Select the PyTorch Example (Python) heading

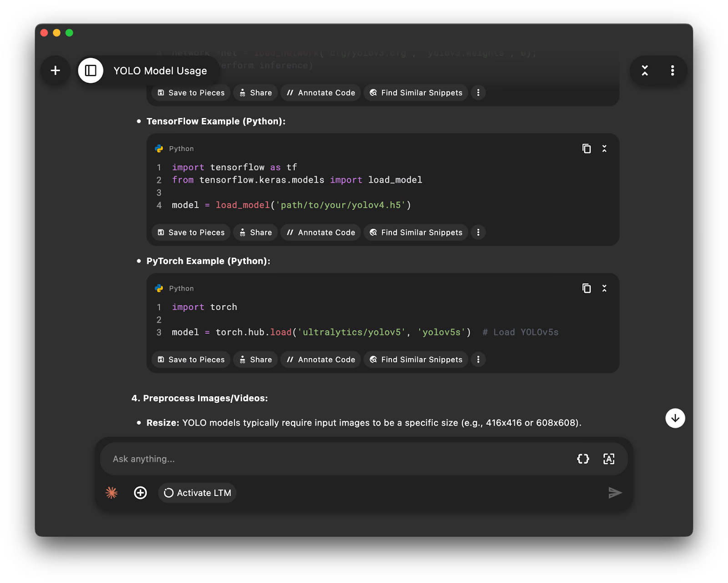point(208,261)
